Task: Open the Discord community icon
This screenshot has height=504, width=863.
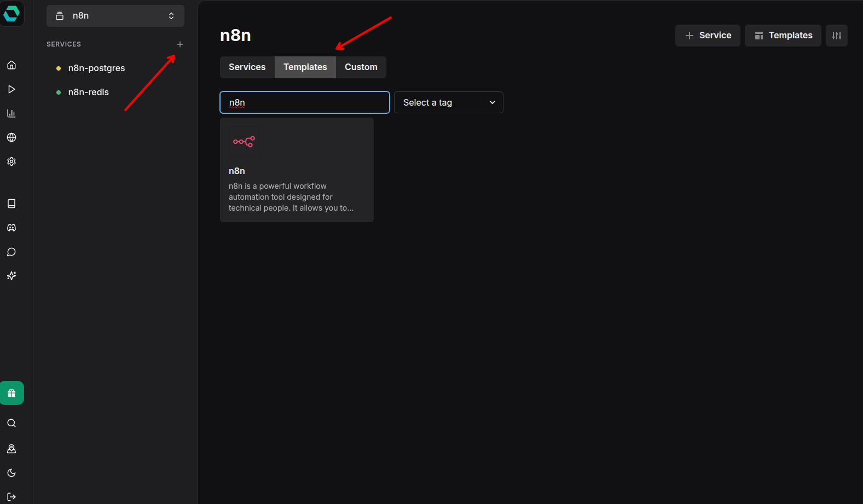Action: (11, 228)
